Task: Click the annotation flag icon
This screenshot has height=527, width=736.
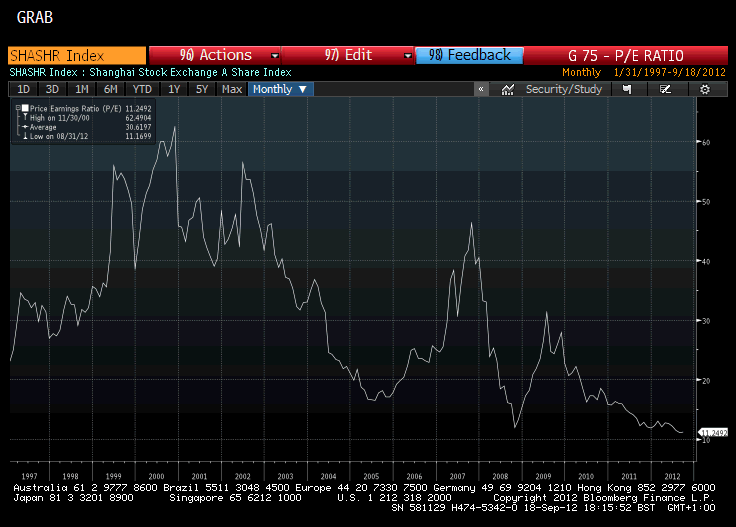Action: (627, 89)
